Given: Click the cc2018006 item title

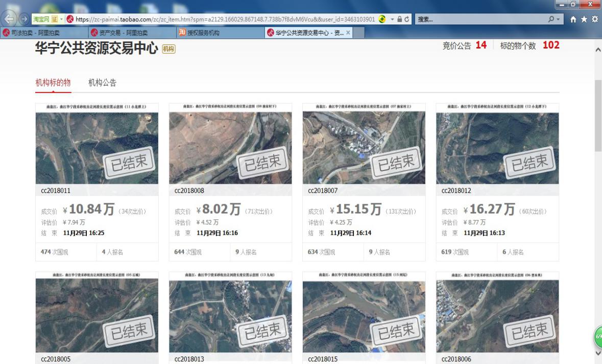Looking at the screenshot, I should 456,359.
